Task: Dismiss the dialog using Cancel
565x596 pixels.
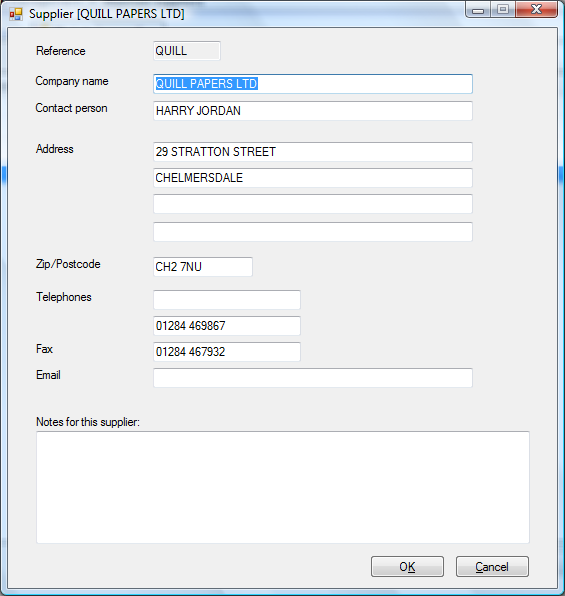Action: (492, 567)
